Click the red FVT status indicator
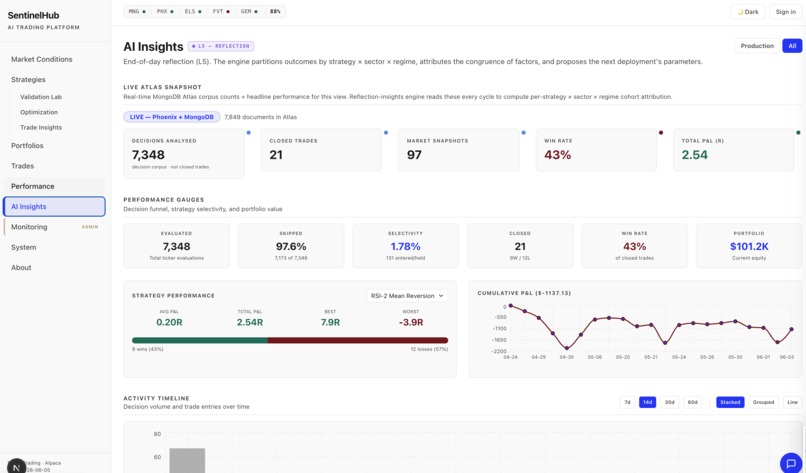This screenshot has width=806, height=473. (x=221, y=11)
